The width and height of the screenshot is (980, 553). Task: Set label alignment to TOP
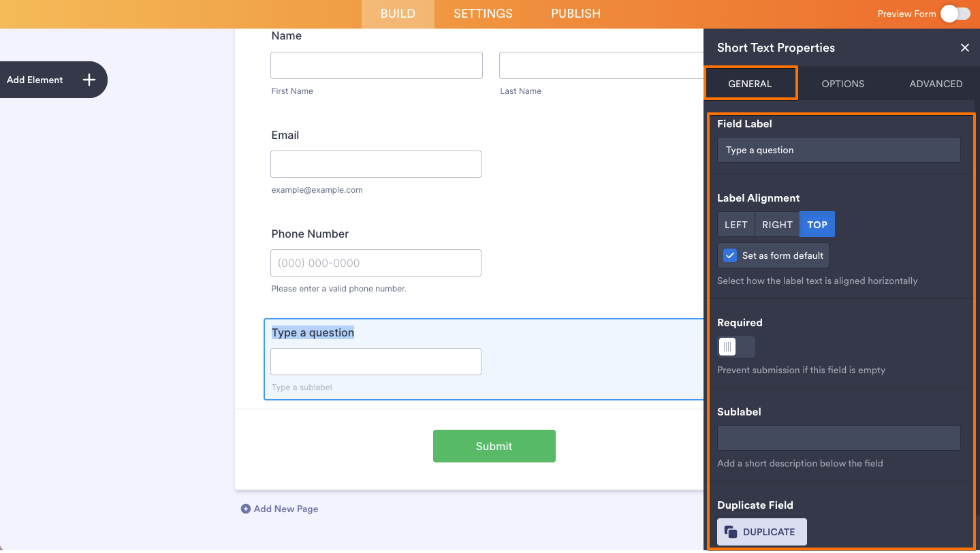click(817, 225)
